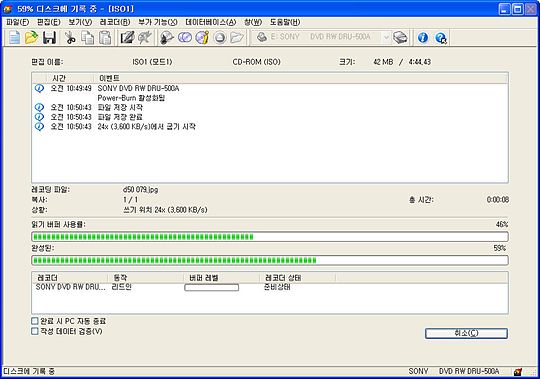Open Disc info via the disc with i icon
This screenshot has width=540, height=379.
pos(202,38)
